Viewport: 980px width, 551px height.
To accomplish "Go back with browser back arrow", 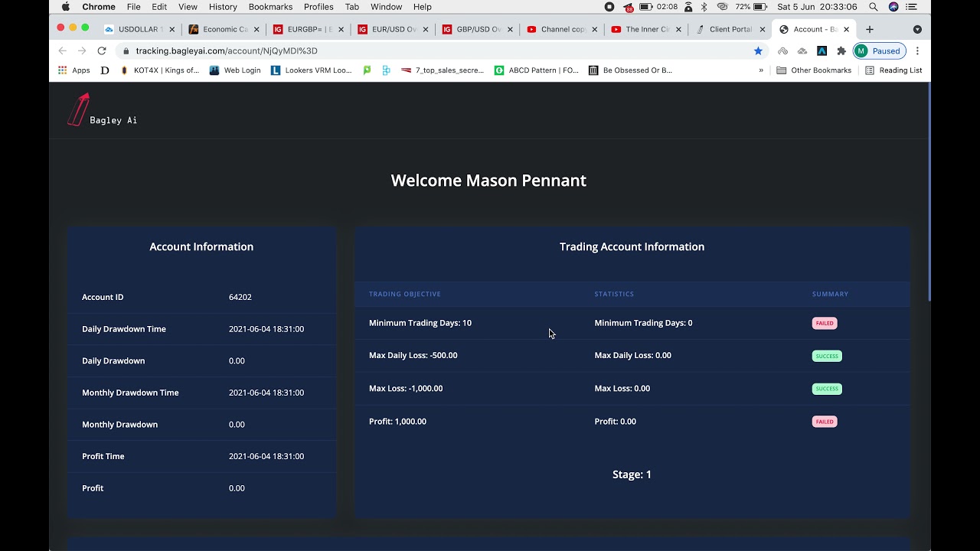I will point(63,51).
